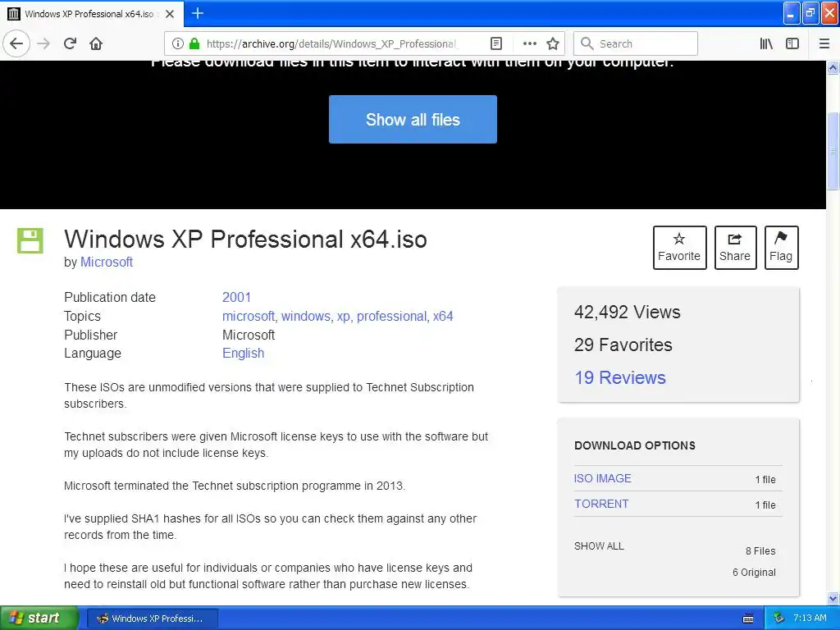Share this item using Share button
The height and width of the screenshot is (630, 840).
[x=735, y=248]
